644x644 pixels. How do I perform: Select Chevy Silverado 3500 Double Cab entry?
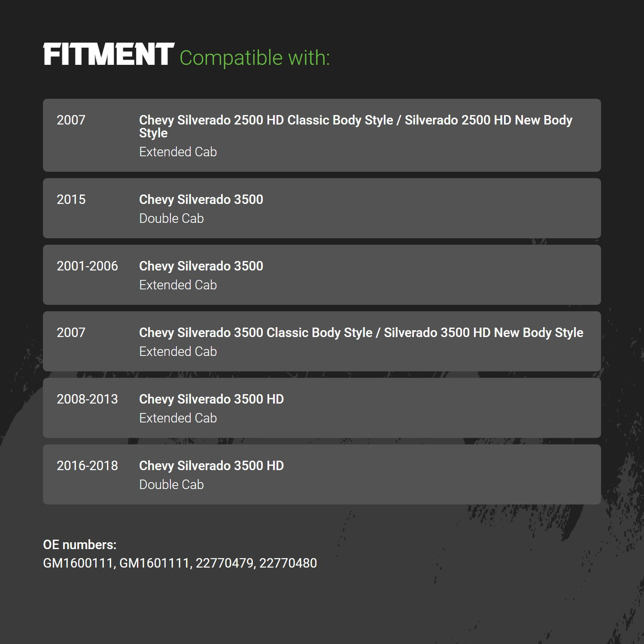pos(322,208)
